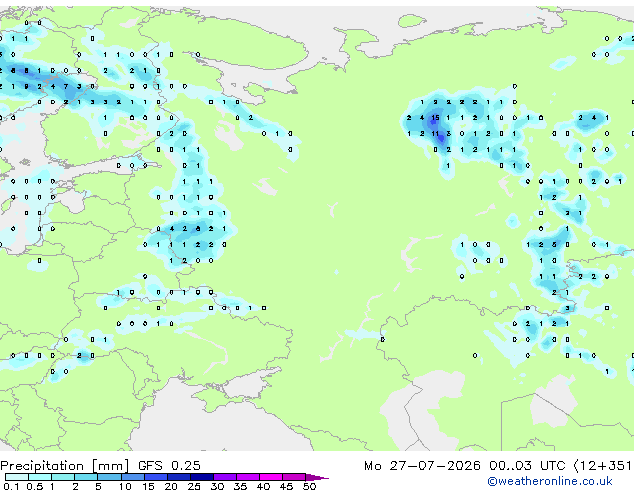Select the 30–35 mm purple legend swatch
The image size is (634, 490).
[x=224, y=477]
